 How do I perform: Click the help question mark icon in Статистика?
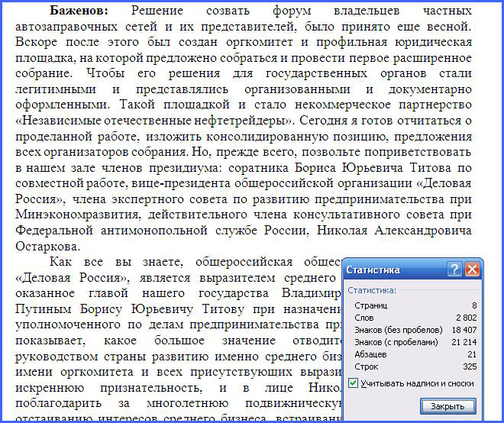454,269
